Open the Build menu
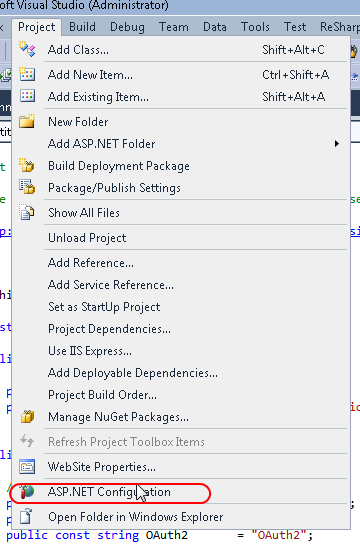 point(83,27)
